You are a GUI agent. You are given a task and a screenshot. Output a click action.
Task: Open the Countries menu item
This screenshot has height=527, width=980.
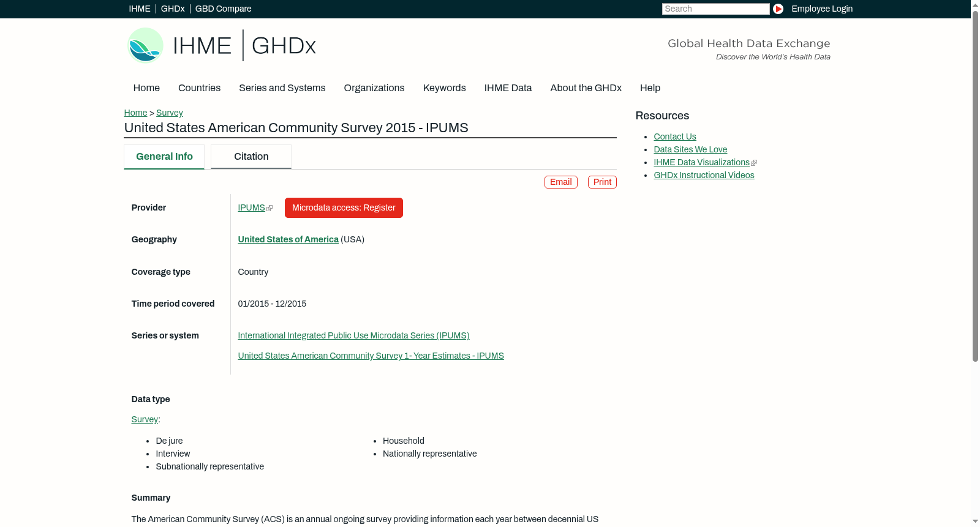199,88
